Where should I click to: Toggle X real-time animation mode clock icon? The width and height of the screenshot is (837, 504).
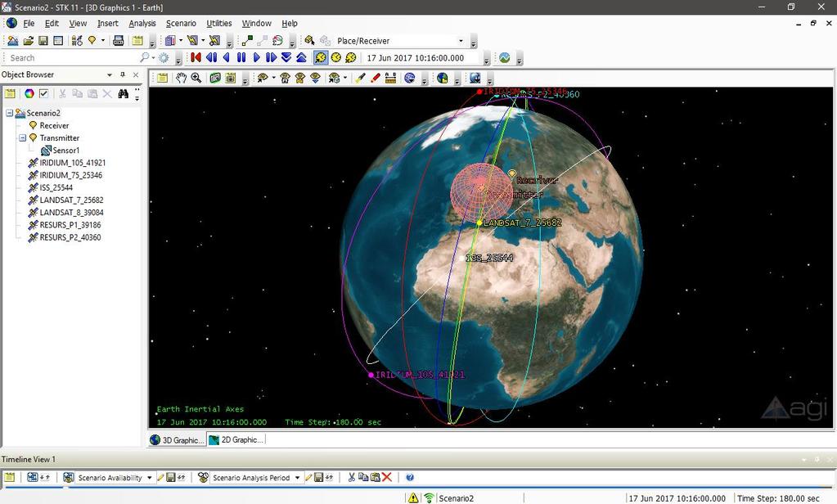(x=351, y=57)
